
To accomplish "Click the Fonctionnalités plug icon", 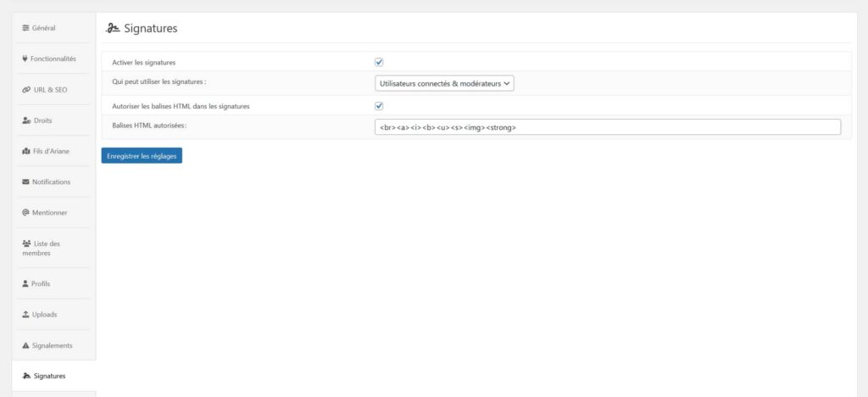I will click(25, 59).
